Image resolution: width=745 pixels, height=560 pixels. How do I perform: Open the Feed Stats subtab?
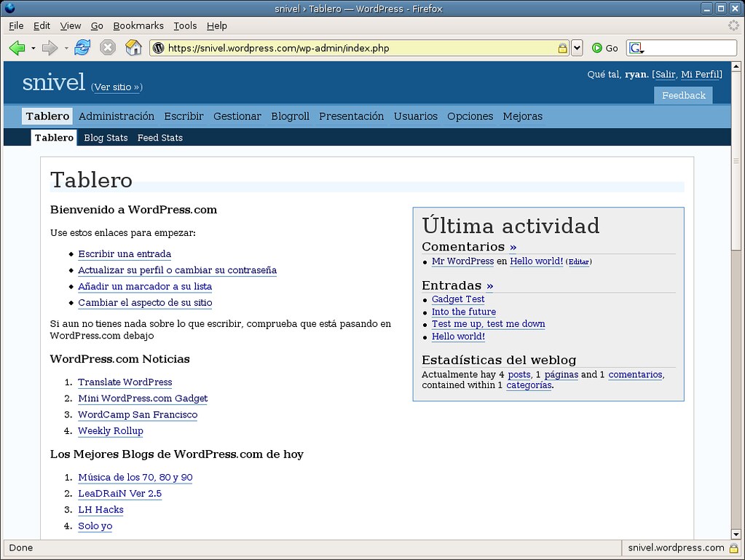click(x=160, y=138)
